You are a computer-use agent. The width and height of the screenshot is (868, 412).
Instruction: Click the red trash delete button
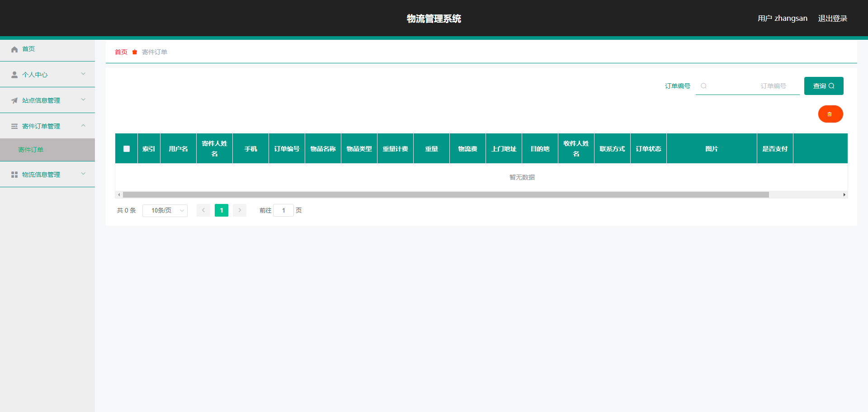click(830, 114)
